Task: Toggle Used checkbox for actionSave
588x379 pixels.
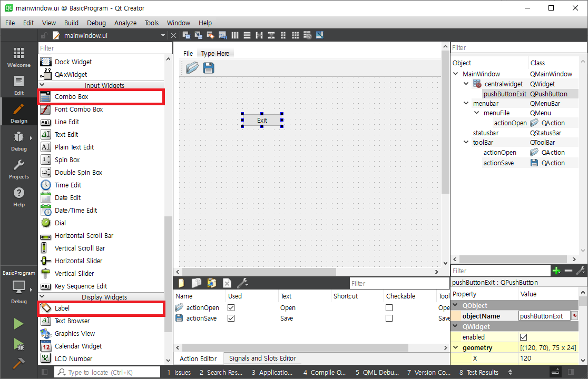Action: coord(231,318)
